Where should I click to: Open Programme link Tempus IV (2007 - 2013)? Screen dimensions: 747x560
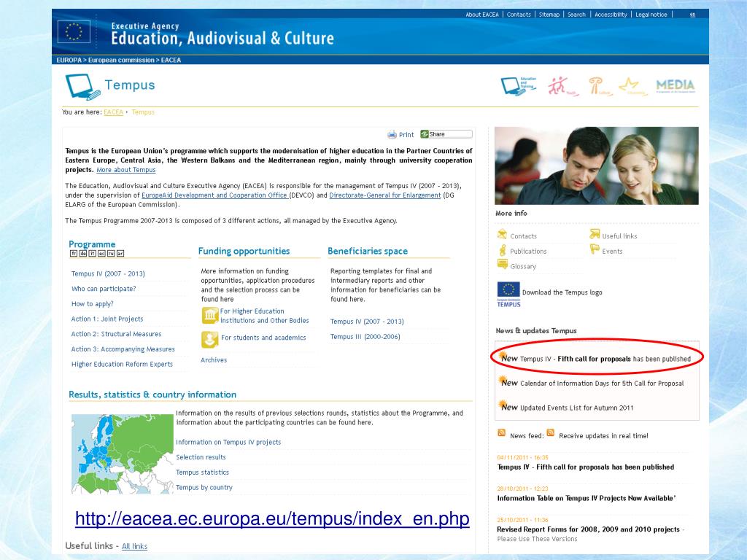coord(108,274)
